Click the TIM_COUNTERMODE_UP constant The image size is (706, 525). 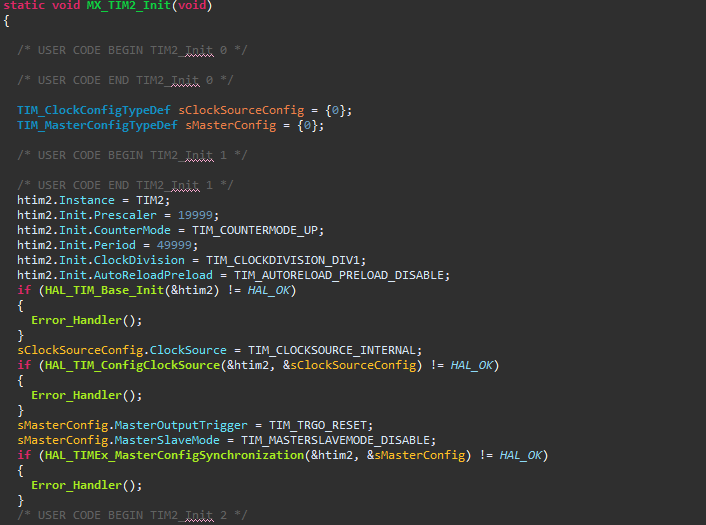point(257,230)
